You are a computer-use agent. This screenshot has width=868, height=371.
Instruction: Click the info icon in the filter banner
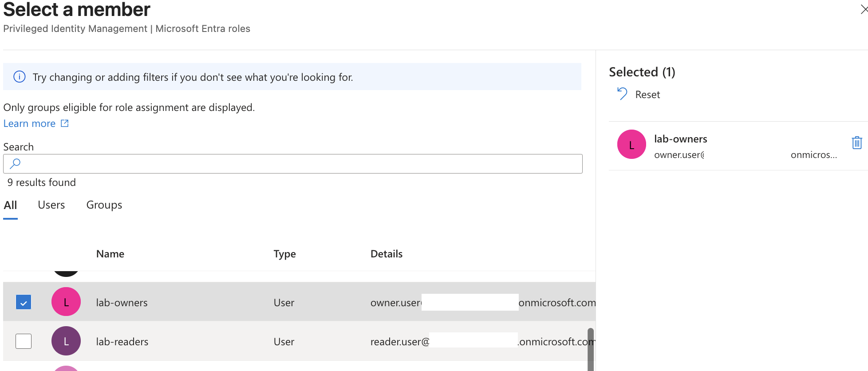tap(20, 77)
